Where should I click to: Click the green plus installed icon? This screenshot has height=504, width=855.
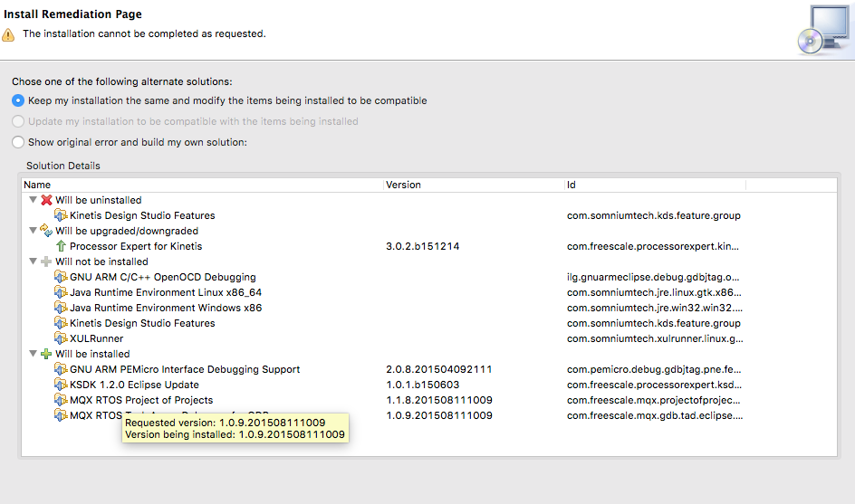tap(47, 354)
